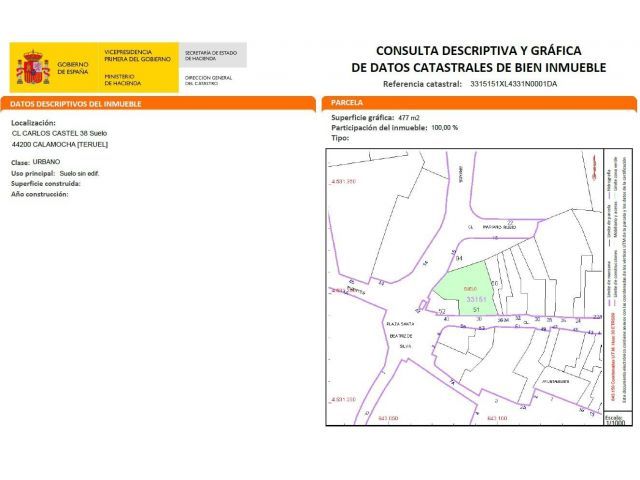Click 'BEATRIZ DE' label on the map
The height and width of the screenshot is (480, 640).
click(401, 336)
